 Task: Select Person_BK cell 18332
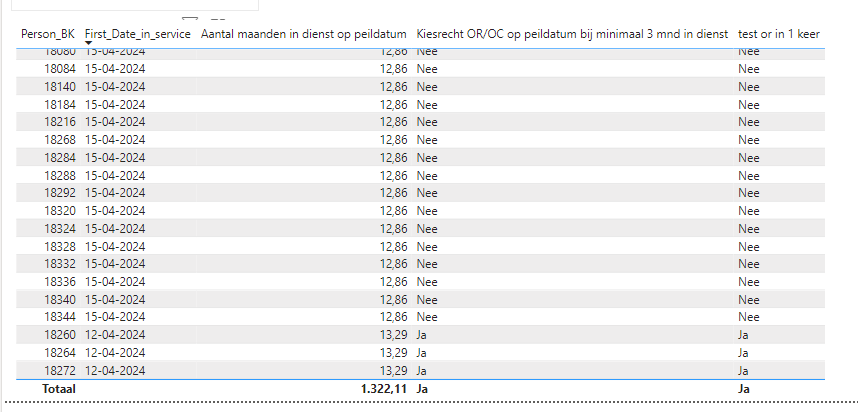pyautogui.click(x=60, y=264)
